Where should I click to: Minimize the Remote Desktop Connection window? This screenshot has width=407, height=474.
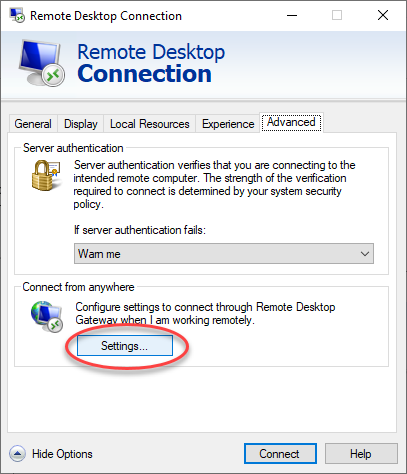(x=292, y=15)
